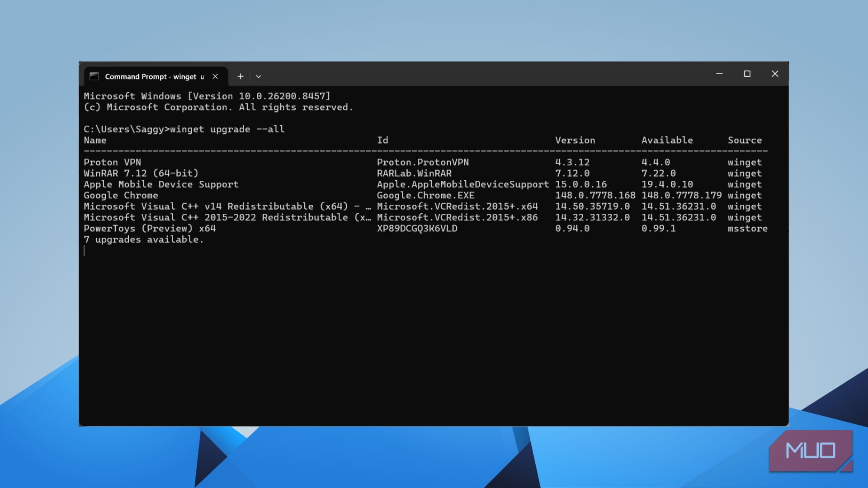Click "winget" source in Apple Mobile Device row
The image size is (868, 488).
(745, 185)
